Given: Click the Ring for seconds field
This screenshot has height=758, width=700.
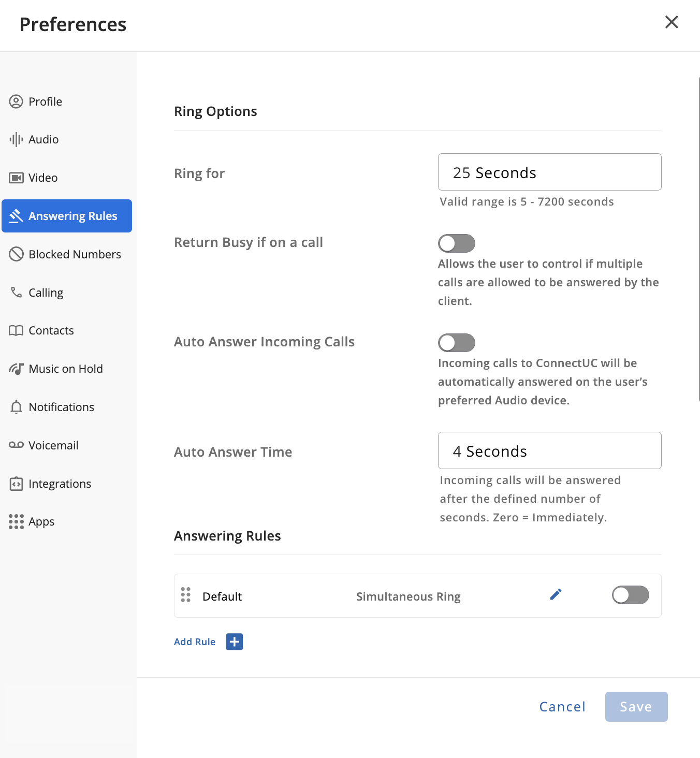Looking at the screenshot, I should (549, 172).
